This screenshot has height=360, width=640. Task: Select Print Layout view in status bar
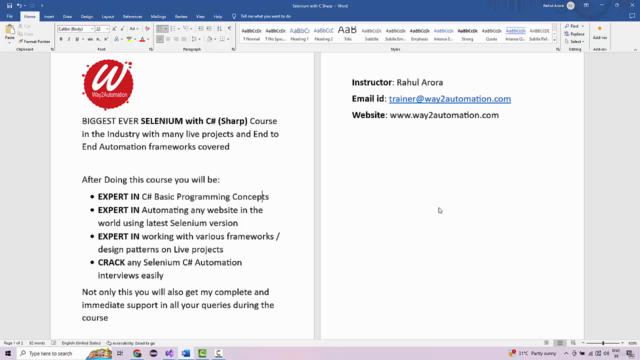(x=560, y=343)
